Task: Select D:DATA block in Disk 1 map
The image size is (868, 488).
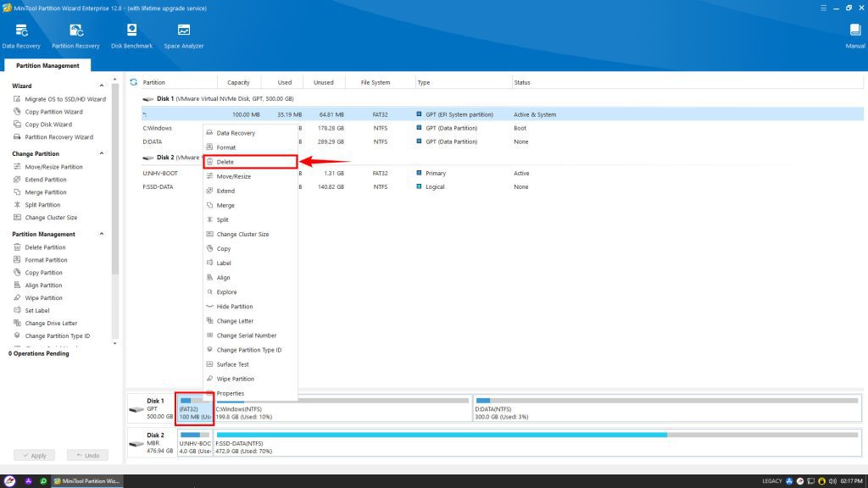Action: pos(667,408)
